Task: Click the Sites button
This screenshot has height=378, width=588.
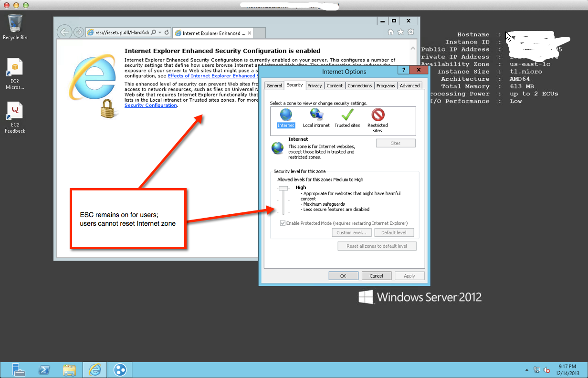Action: [396, 143]
